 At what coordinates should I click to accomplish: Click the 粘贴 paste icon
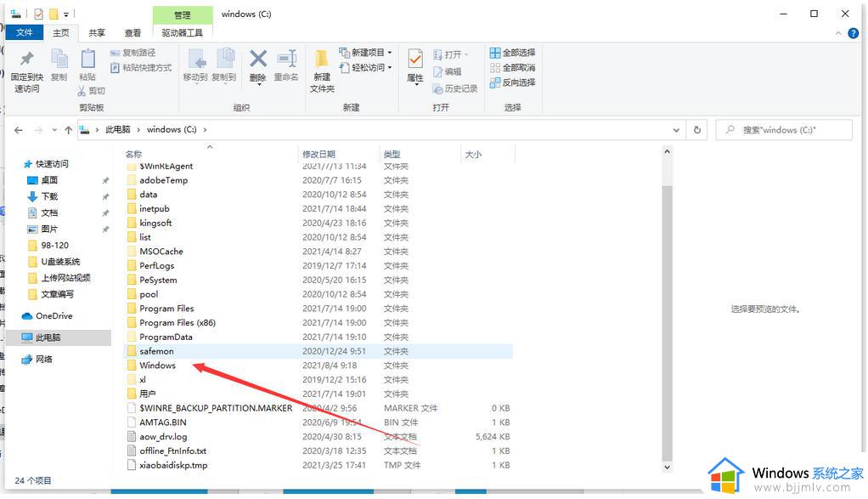(87, 60)
